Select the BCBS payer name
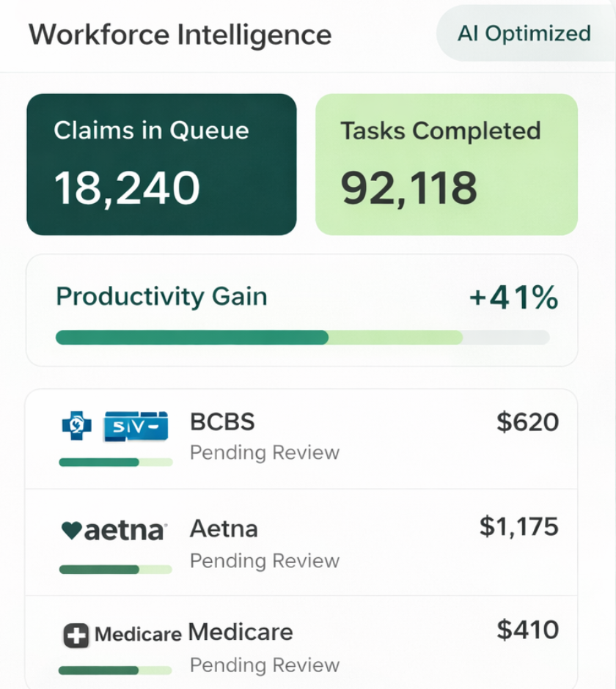Viewport: 616px width, 689px height. 222,422
